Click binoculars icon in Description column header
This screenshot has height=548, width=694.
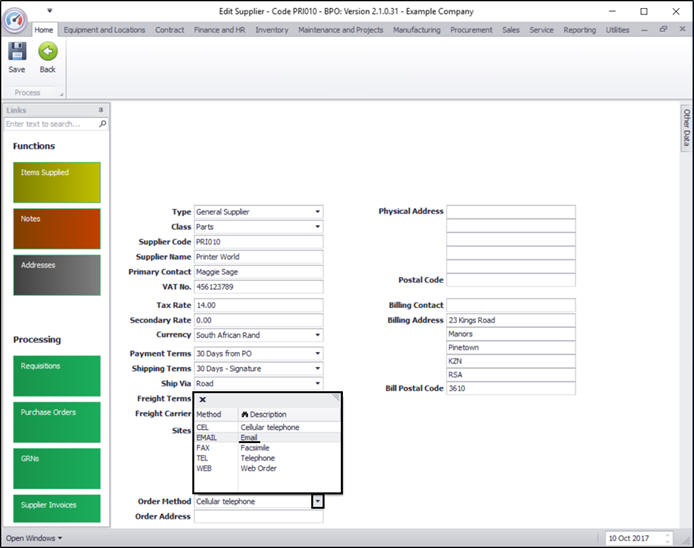[x=245, y=414]
